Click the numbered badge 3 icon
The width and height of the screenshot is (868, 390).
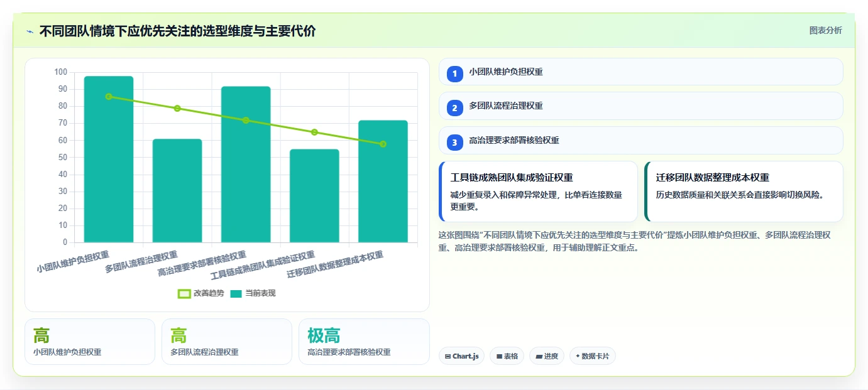point(455,141)
